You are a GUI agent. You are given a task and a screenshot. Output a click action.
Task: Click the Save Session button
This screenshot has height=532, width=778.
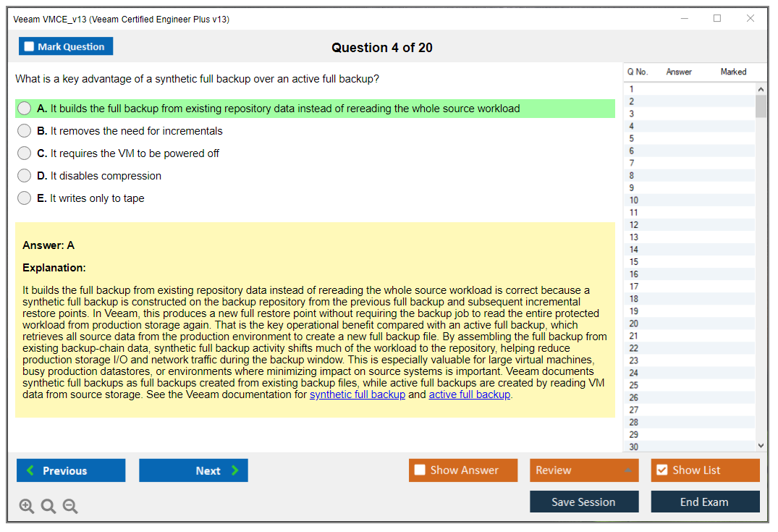[584, 502]
